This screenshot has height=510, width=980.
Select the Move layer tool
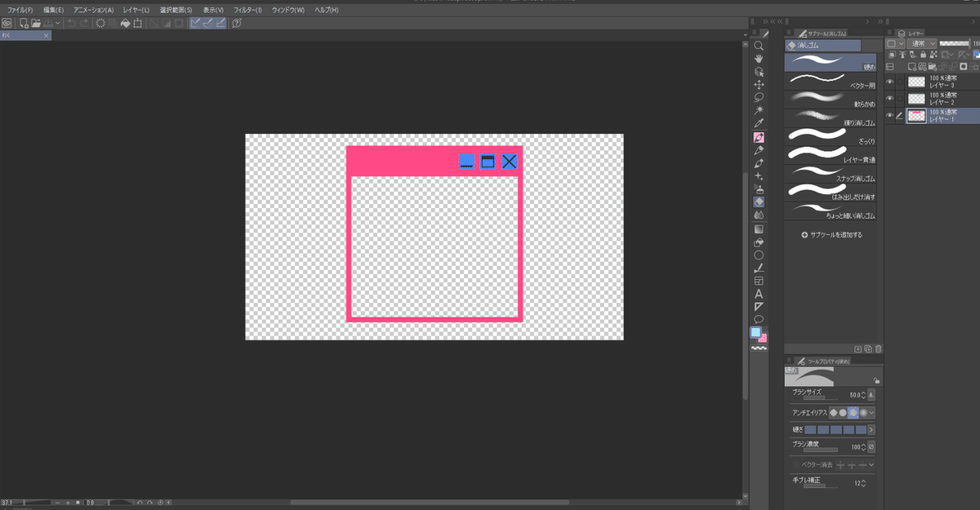click(759, 84)
